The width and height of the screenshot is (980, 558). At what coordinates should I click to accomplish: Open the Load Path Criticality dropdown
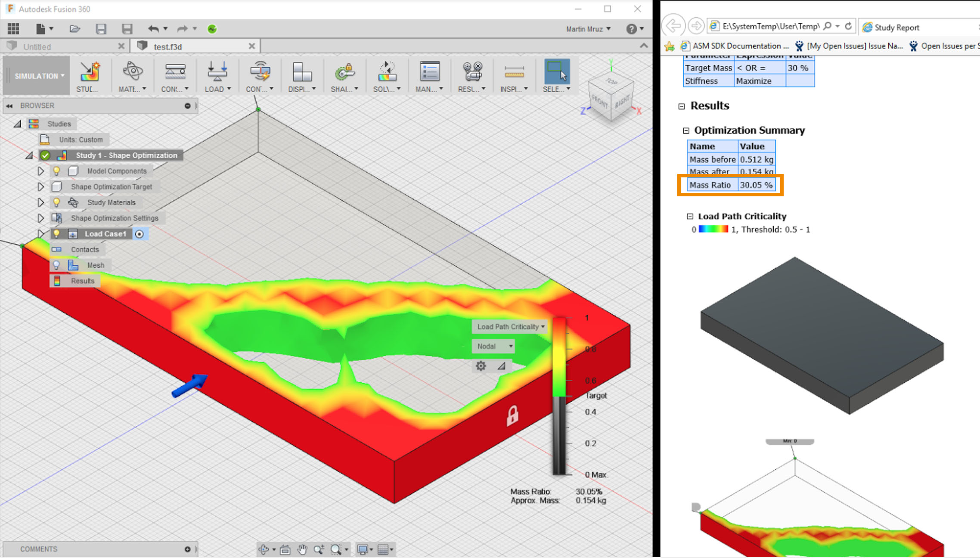510,327
